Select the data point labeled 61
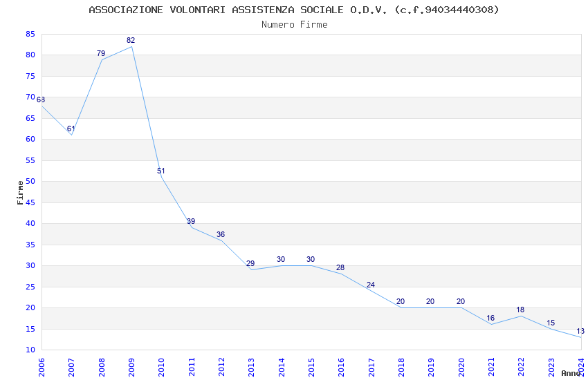This screenshot has width=588, height=380. coord(71,129)
